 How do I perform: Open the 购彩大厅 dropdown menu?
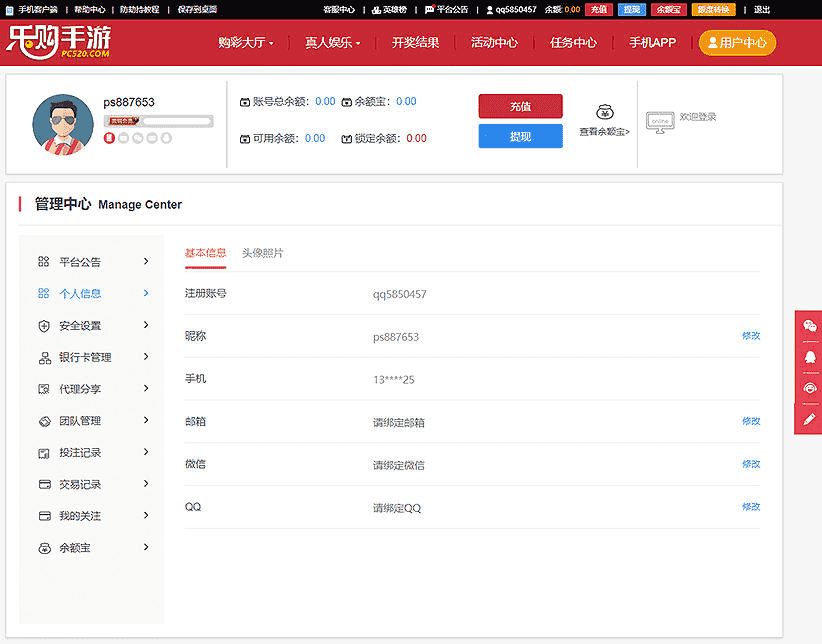[245, 43]
